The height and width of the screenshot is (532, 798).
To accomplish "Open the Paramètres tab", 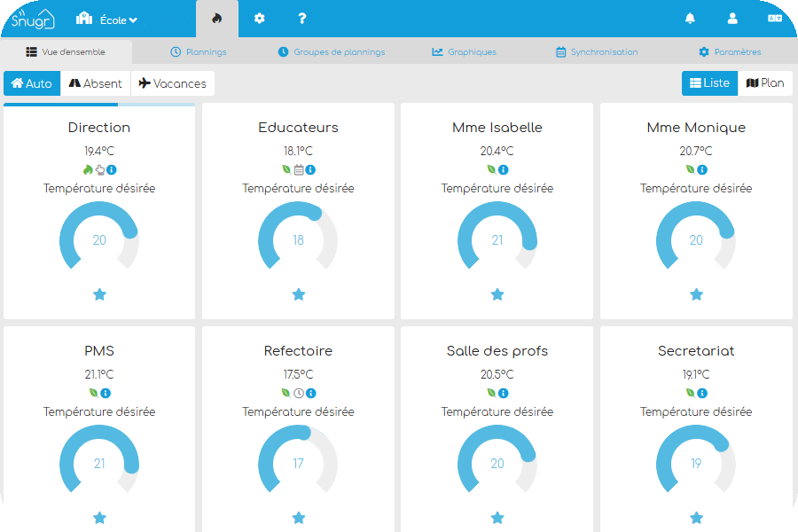I will pos(731,52).
